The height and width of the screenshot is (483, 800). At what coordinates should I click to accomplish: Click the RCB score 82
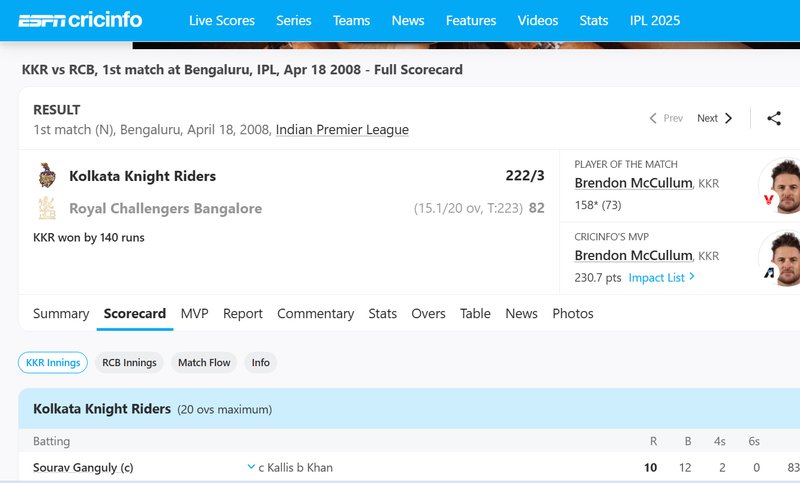(x=537, y=208)
